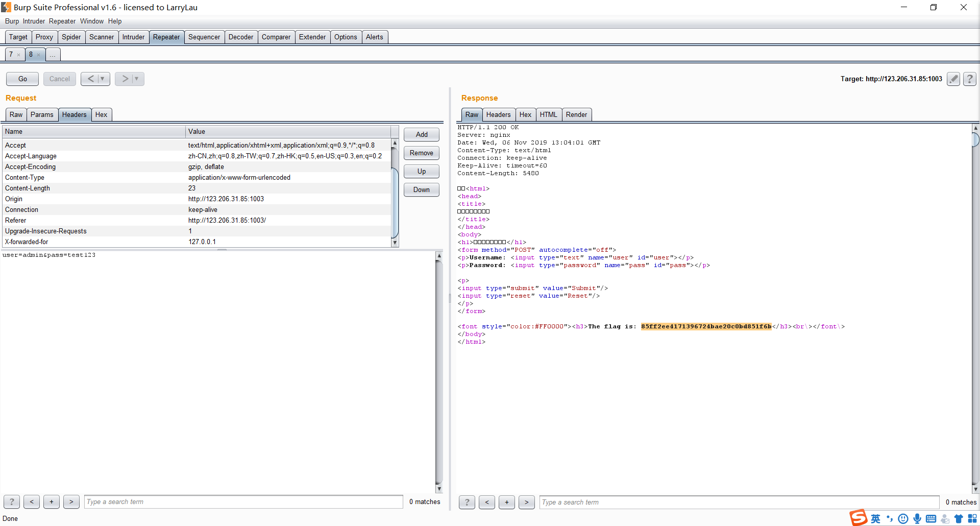This screenshot has height=526, width=980.
Task: Open the Sogou skin shirt icon
Action: (x=959, y=519)
